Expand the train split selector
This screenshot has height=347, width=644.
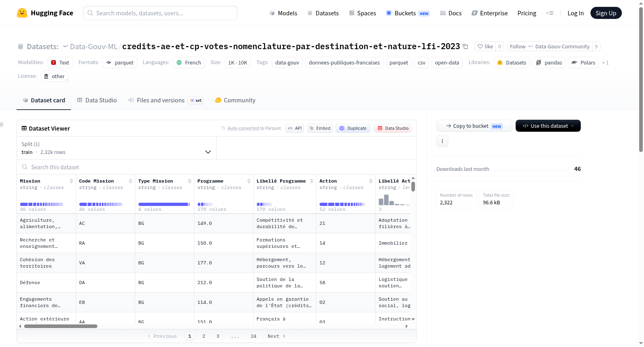[116, 148]
